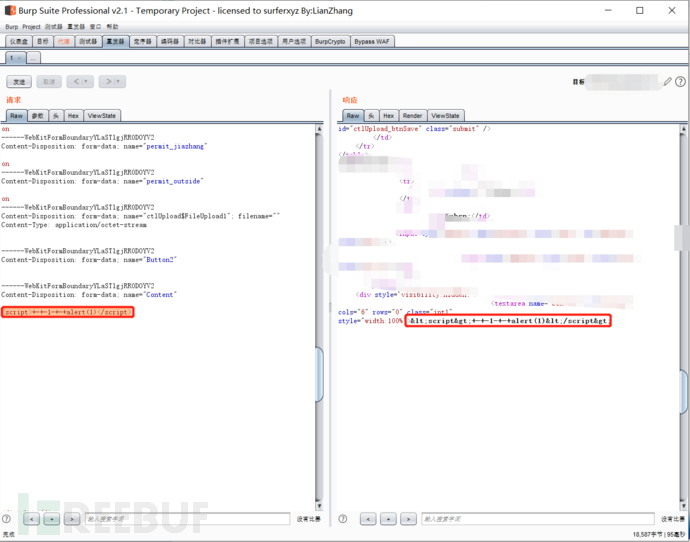Open the 测试器 menu in menu bar
Viewport: 690px width, 542px height.
54,27
